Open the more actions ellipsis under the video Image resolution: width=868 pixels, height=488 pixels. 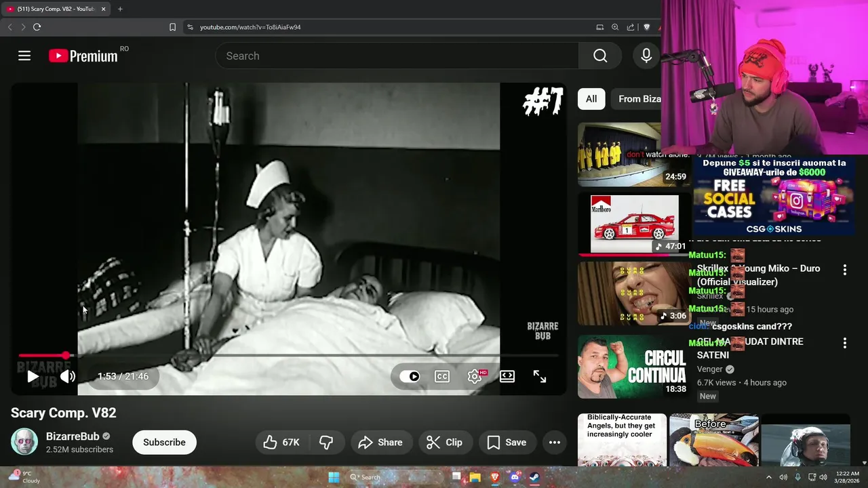tap(555, 442)
